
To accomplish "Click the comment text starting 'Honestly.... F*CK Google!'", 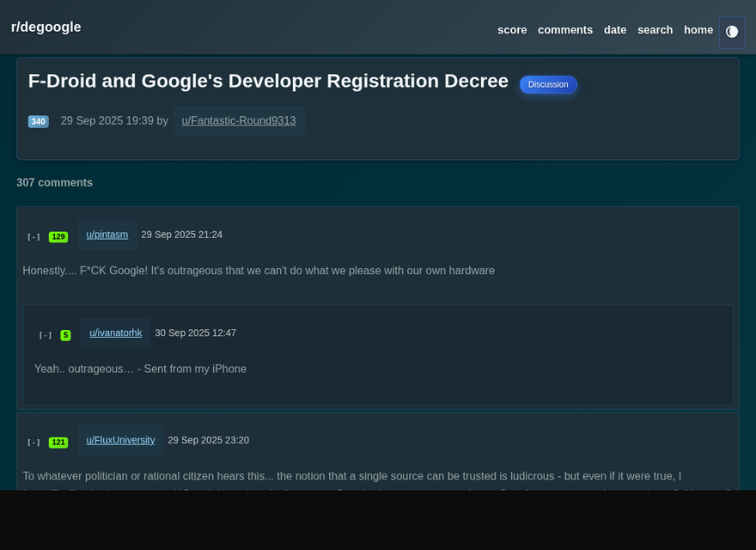I will (259, 271).
